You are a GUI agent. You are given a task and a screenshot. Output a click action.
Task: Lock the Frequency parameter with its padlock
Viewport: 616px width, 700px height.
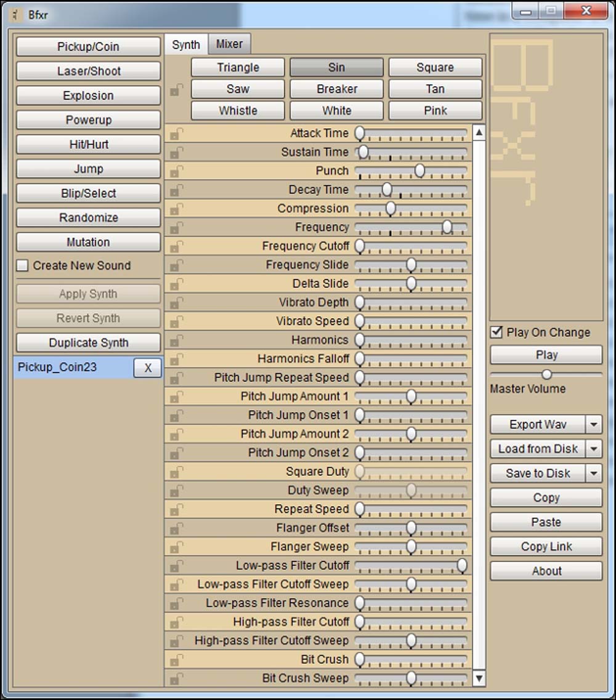[176, 228]
